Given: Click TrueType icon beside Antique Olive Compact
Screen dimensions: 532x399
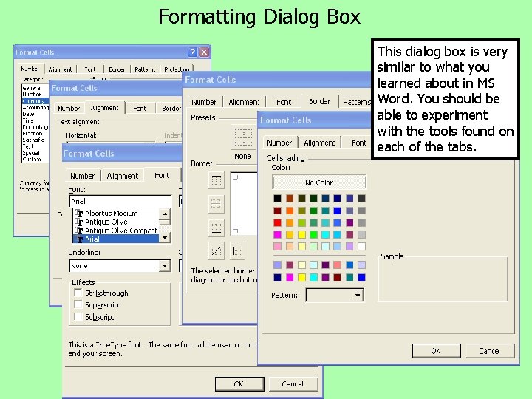Looking at the screenshot, I should tap(79, 231).
